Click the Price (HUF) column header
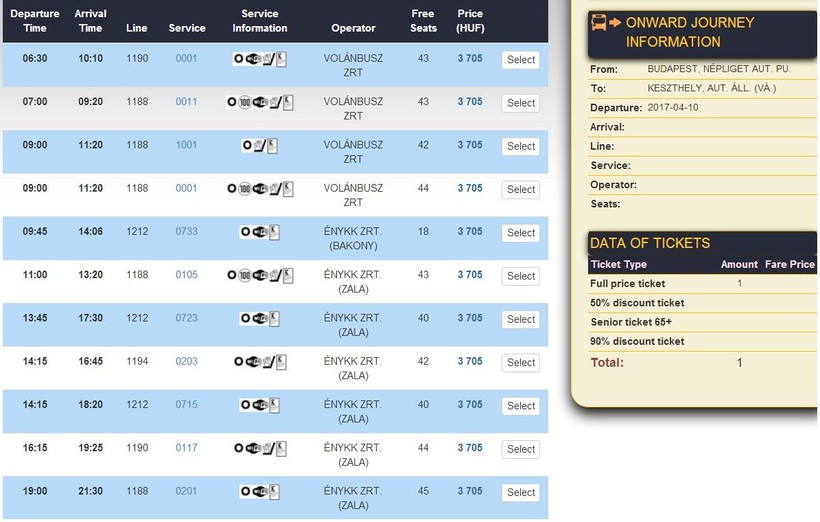The image size is (820, 522). (x=470, y=21)
